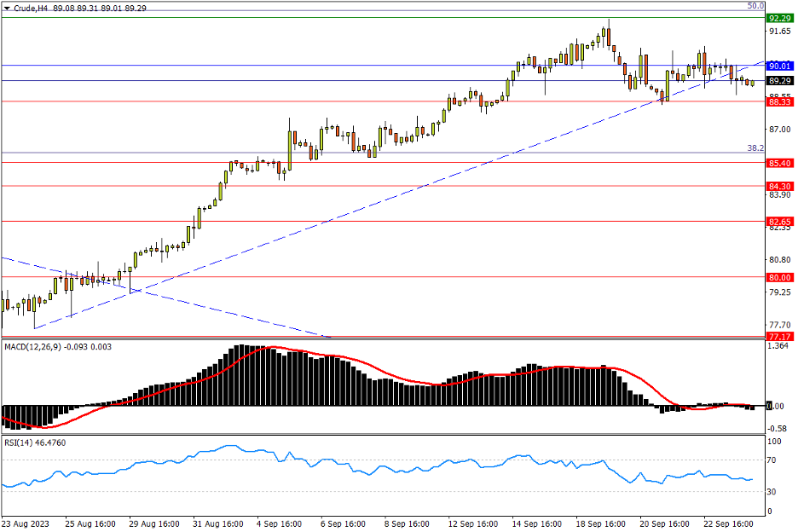Click the MACD(12,26,9) indicator label
The height and width of the screenshot is (532, 798).
pos(34,346)
